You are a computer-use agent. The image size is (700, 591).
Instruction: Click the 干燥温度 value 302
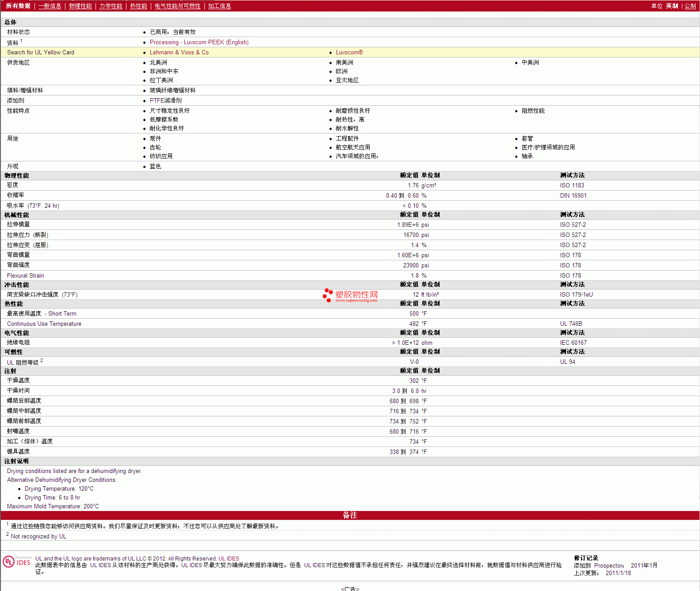414,381
